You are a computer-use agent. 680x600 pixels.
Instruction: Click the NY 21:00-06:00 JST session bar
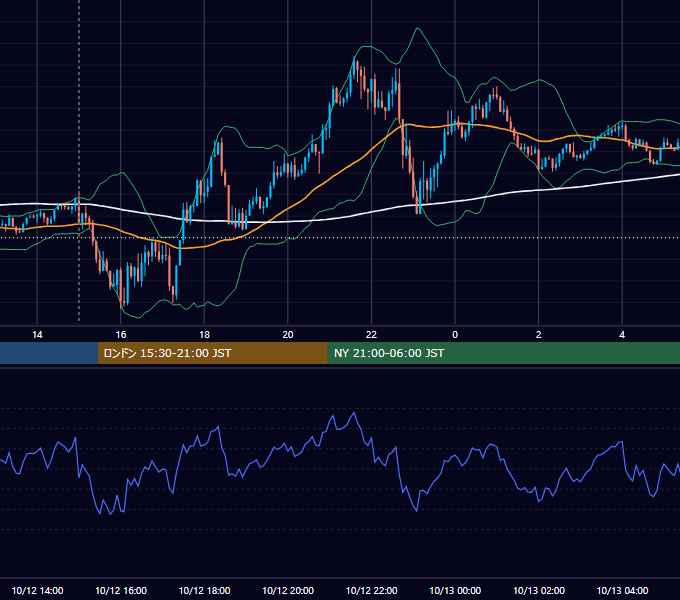coord(503,353)
